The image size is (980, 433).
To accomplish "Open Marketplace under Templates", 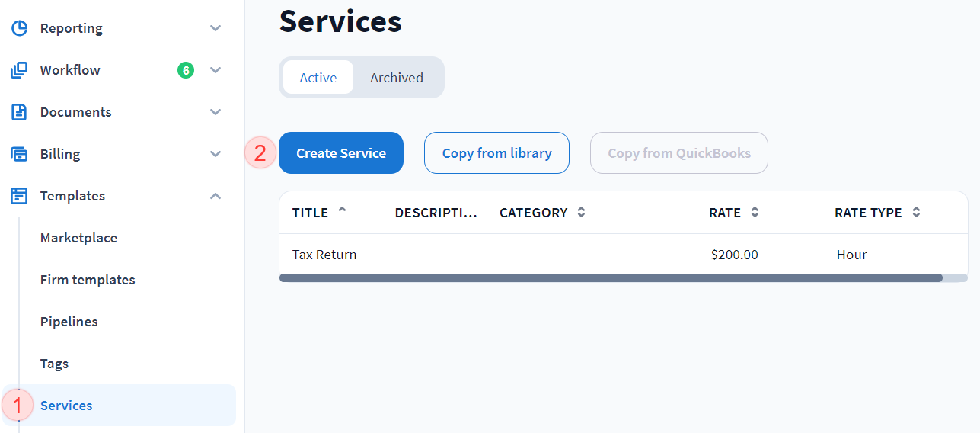I will [78, 238].
